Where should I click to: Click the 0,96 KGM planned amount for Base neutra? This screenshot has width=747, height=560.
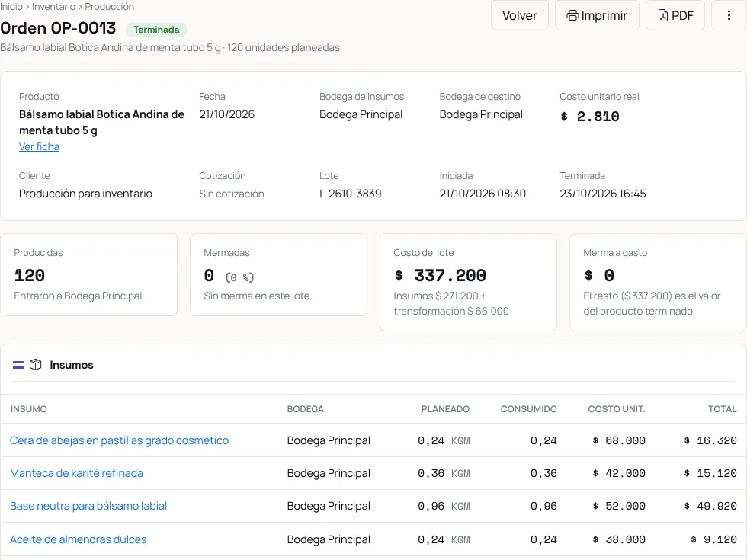point(444,507)
